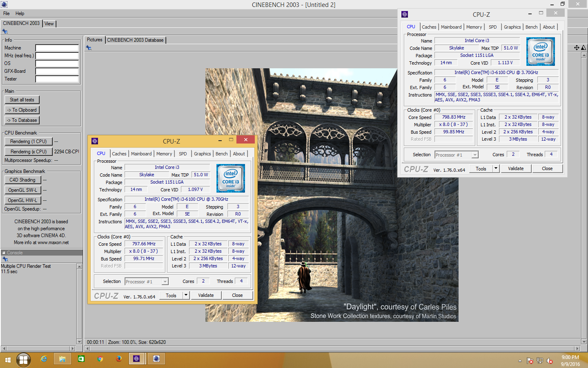Viewport: 588px width, 368px height.
Task: Click the CINEBENCH title bar application icon
Action: (x=4, y=4)
